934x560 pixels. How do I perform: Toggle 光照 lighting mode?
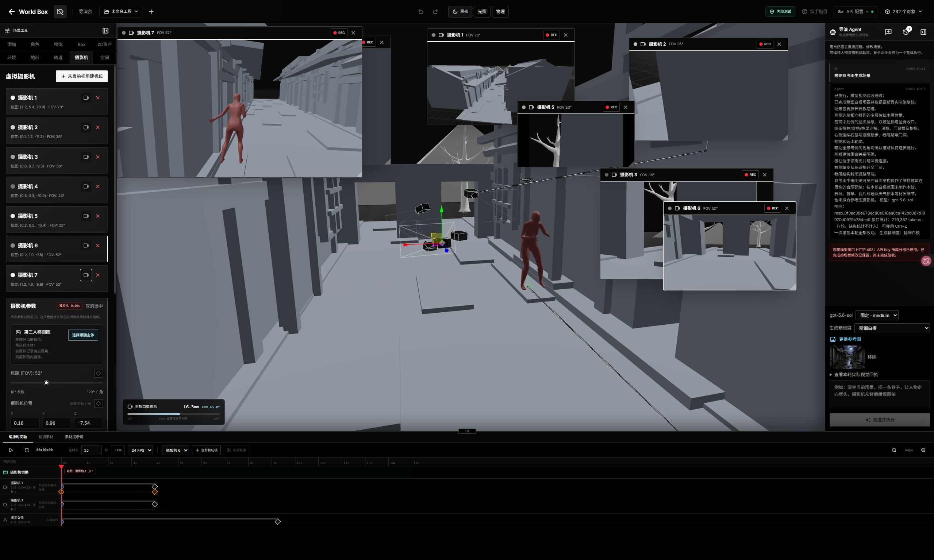pyautogui.click(x=482, y=12)
